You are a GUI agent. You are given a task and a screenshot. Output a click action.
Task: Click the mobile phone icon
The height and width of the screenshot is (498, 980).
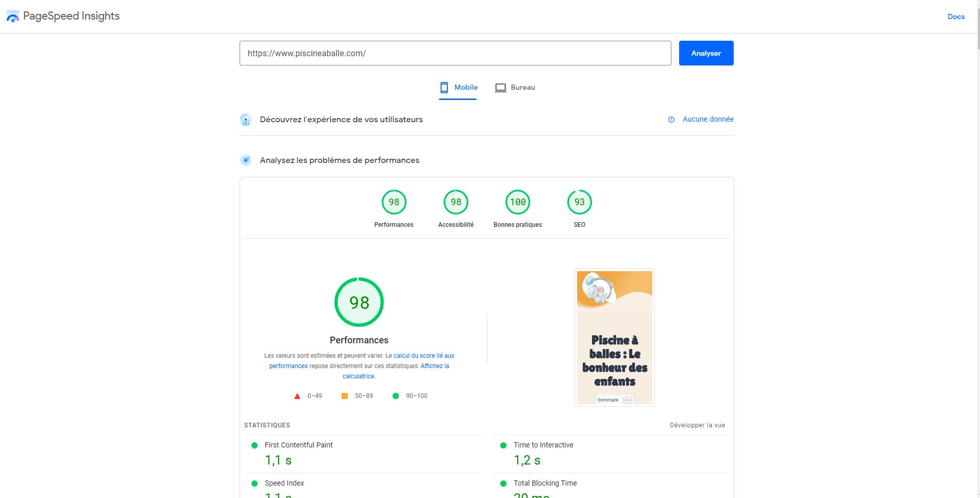point(444,88)
